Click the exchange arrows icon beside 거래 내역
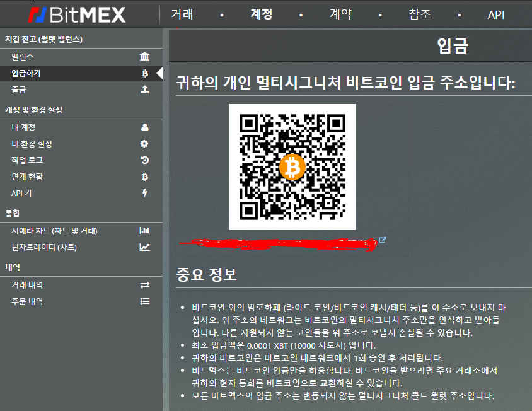The image size is (532, 411). click(145, 286)
